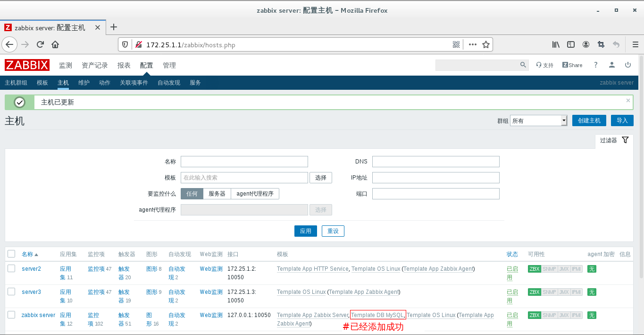This screenshot has height=335, width=644.
Task: Open Zabbix help question mark
Action: click(595, 65)
